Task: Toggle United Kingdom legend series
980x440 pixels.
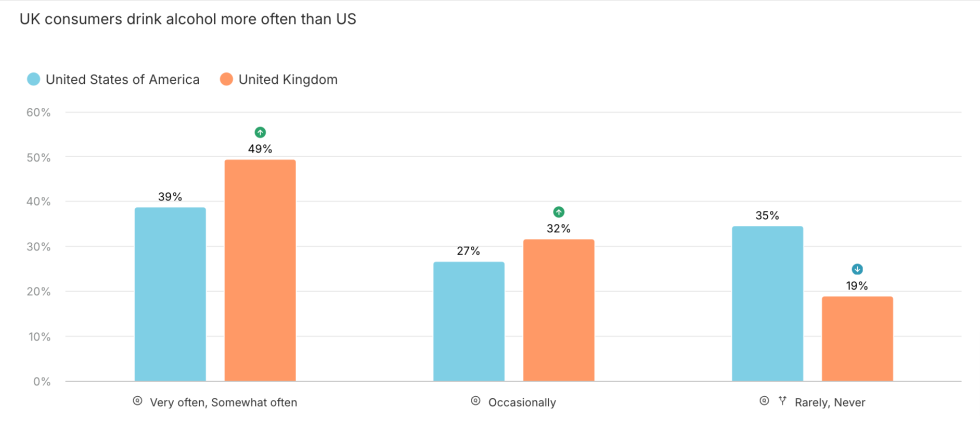Action: click(x=279, y=80)
